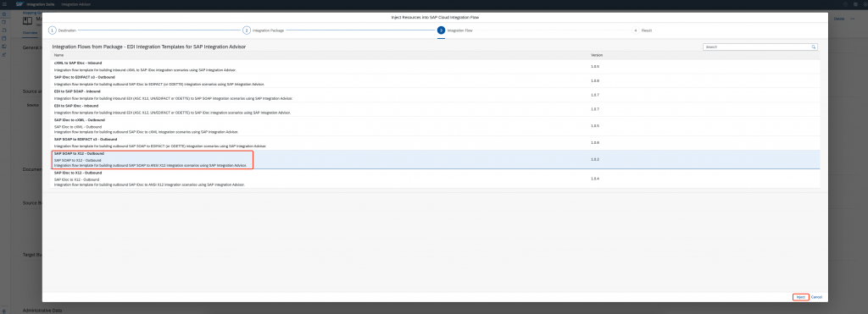Click the Integration Advisor header link
This screenshot has height=314, width=868.
point(76,4)
